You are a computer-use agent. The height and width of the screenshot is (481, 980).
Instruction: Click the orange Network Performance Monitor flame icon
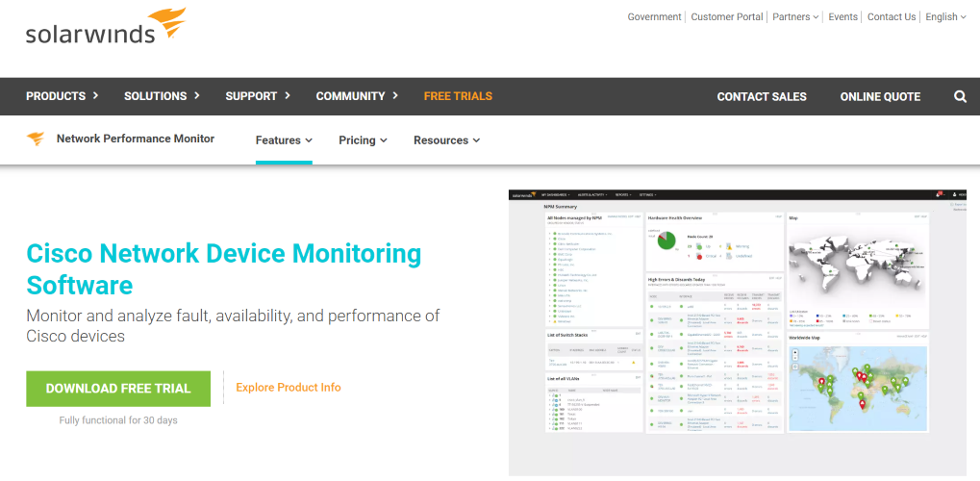coord(36,139)
